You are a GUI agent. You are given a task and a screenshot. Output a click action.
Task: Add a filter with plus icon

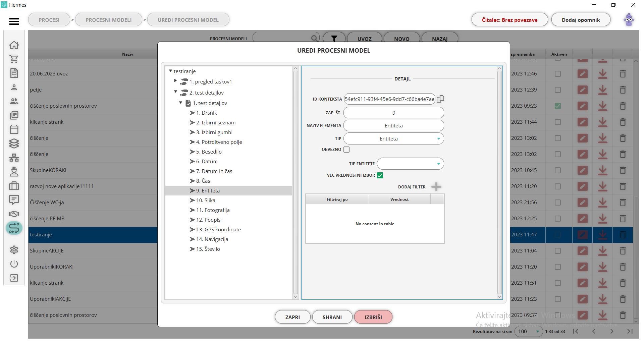click(x=436, y=187)
